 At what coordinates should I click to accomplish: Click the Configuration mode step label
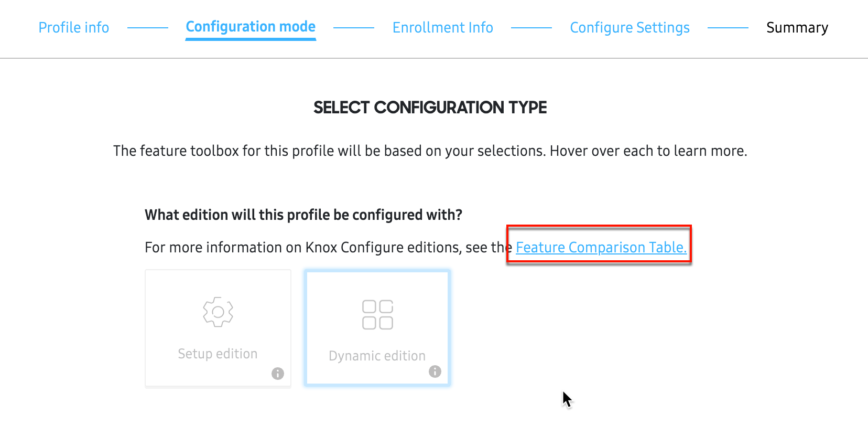(x=250, y=26)
